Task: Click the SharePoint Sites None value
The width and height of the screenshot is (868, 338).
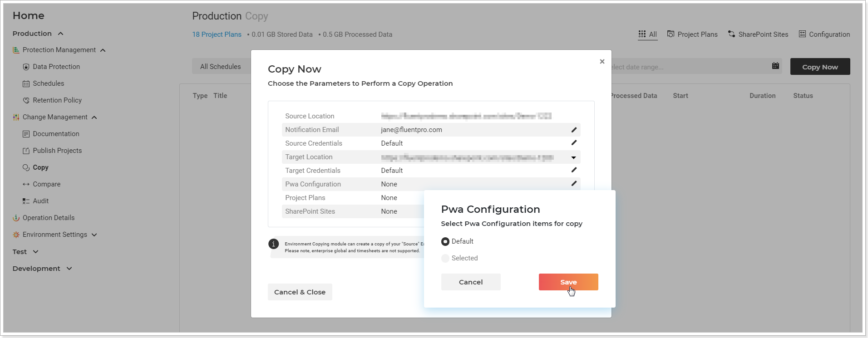Action: click(389, 211)
